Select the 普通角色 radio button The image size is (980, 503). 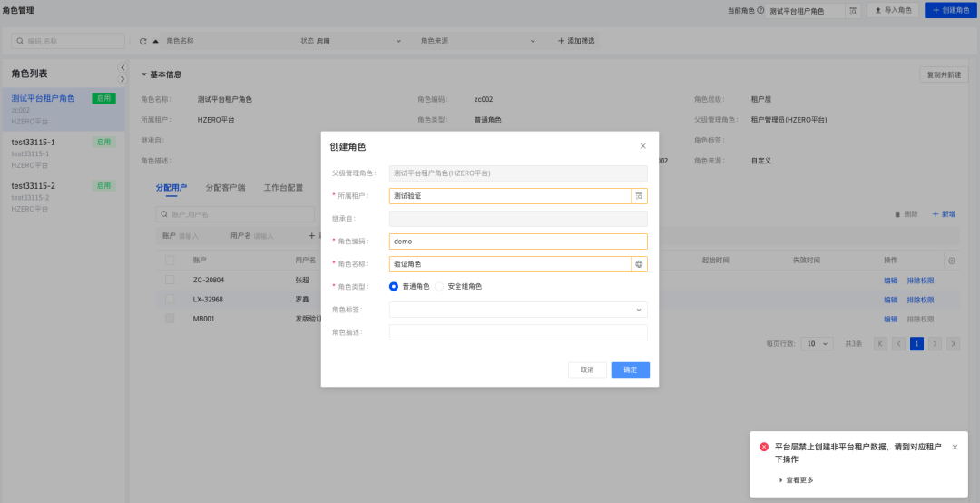pos(394,287)
